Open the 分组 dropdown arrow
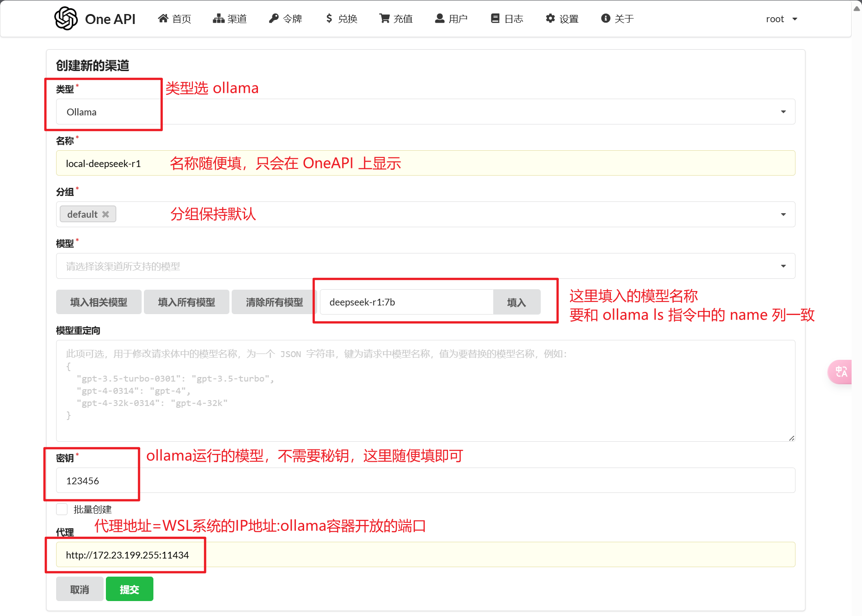This screenshot has height=616, width=862. click(783, 215)
